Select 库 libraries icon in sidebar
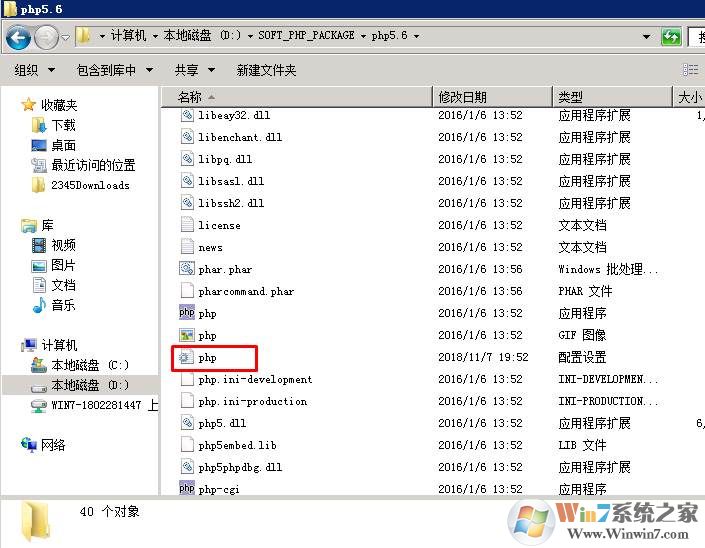Screen dimensions: 705x548 [x=29, y=225]
